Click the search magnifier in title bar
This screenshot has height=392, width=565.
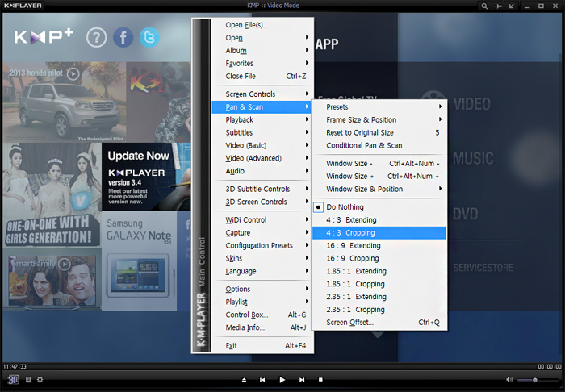(x=484, y=6)
